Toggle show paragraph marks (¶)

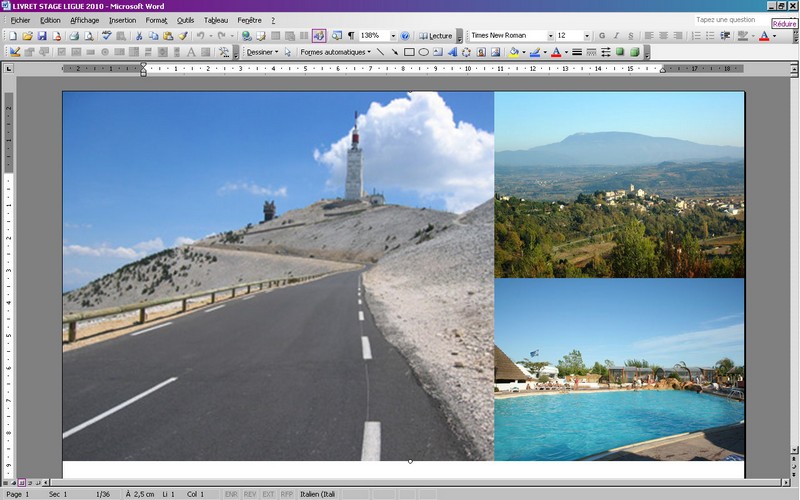pyautogui.click(x=351, y=36)
